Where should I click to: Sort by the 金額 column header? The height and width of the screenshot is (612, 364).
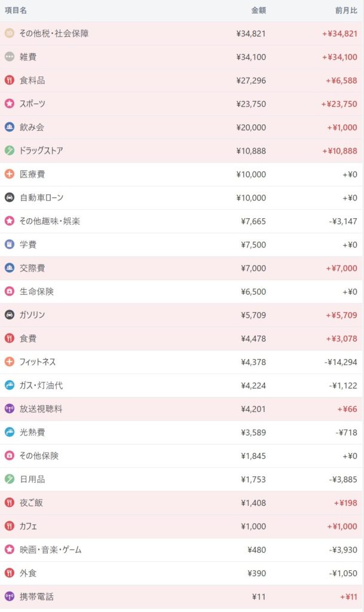pyautogui.click(x=258, y=11)
